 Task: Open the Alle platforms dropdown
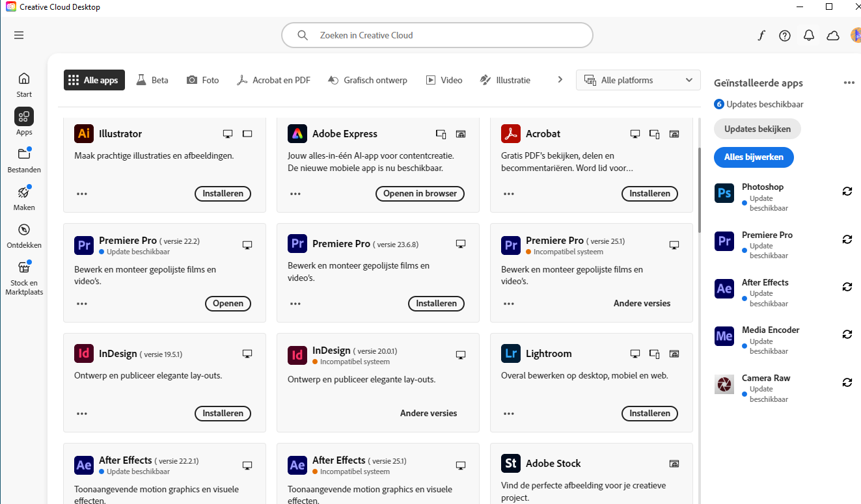click(637, 79)
